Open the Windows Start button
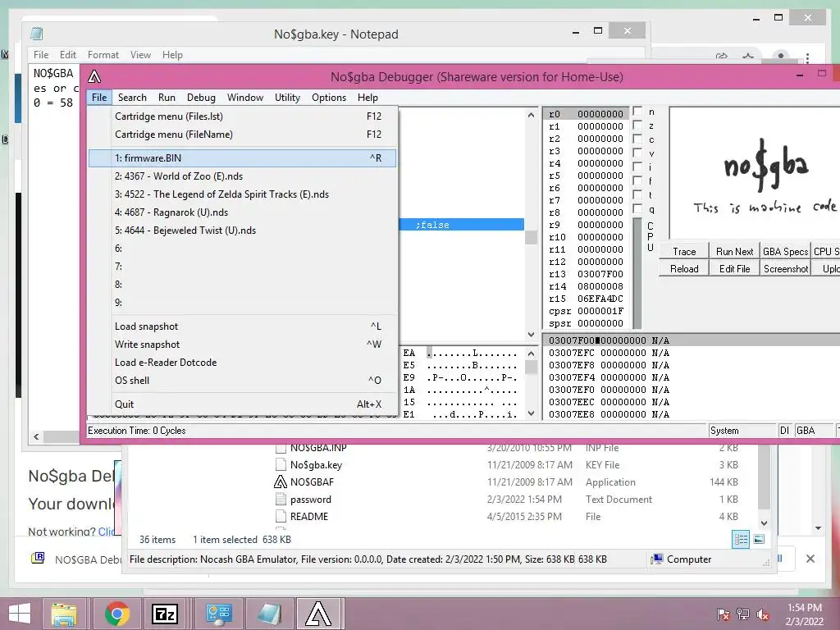 pos(20,614)
